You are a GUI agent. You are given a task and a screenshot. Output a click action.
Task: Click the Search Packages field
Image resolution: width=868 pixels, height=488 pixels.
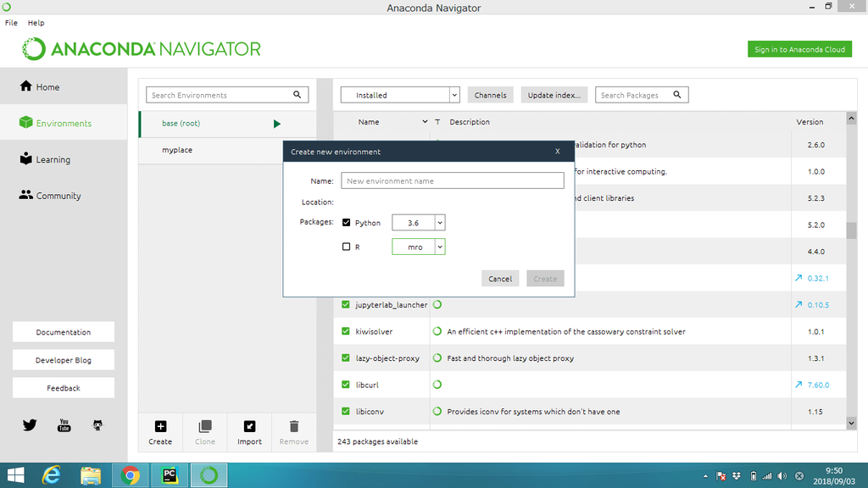[x=642, y=95]
